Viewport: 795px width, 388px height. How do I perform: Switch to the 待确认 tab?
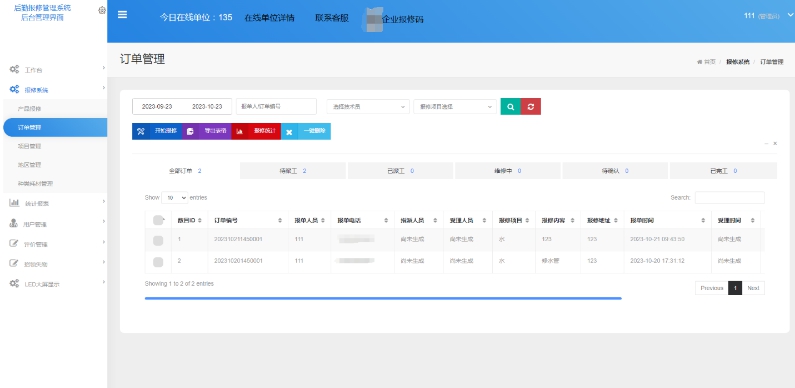pyautogui.click(x=615, y=171)
